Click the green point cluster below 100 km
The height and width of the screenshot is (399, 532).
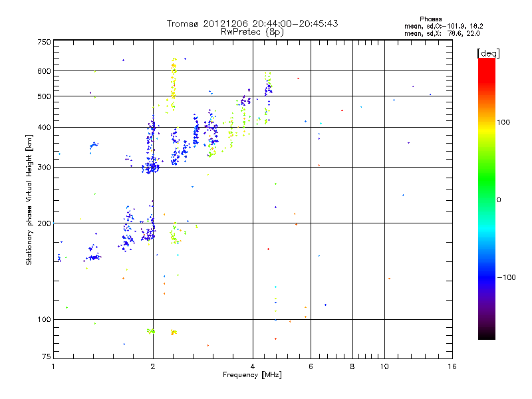[x=151, y=331]
